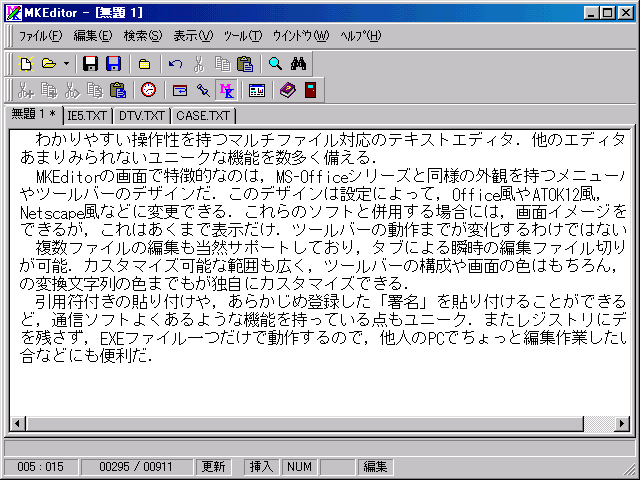Viewport: 640px width, 480px height.
Task: Switch to the IE5.TXT tab
Action: 87,116
